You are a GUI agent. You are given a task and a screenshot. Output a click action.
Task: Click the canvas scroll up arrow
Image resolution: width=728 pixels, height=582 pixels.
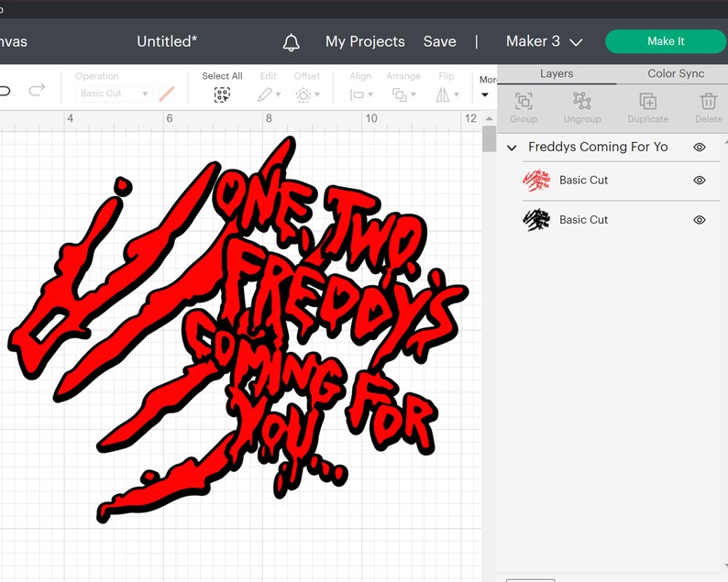point(489,119)
